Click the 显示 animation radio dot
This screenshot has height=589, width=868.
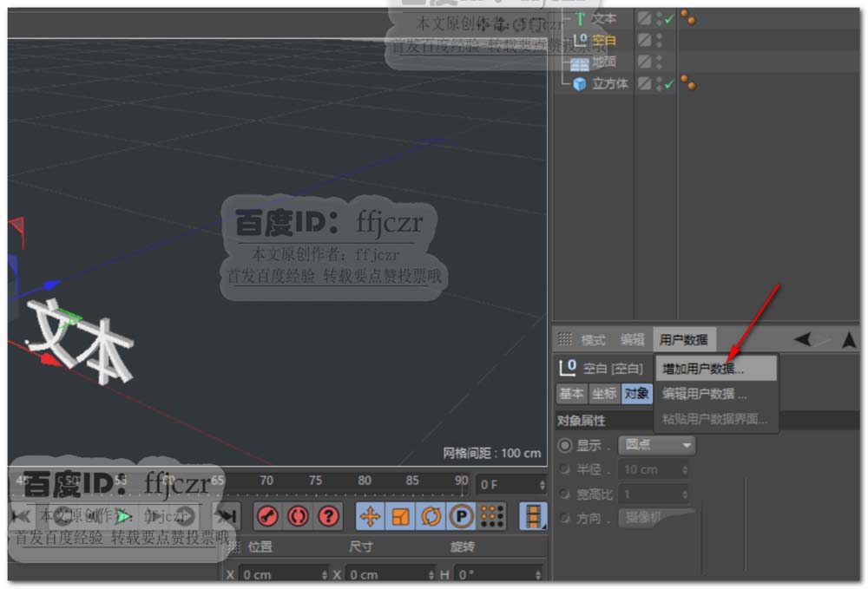point(565,445)
